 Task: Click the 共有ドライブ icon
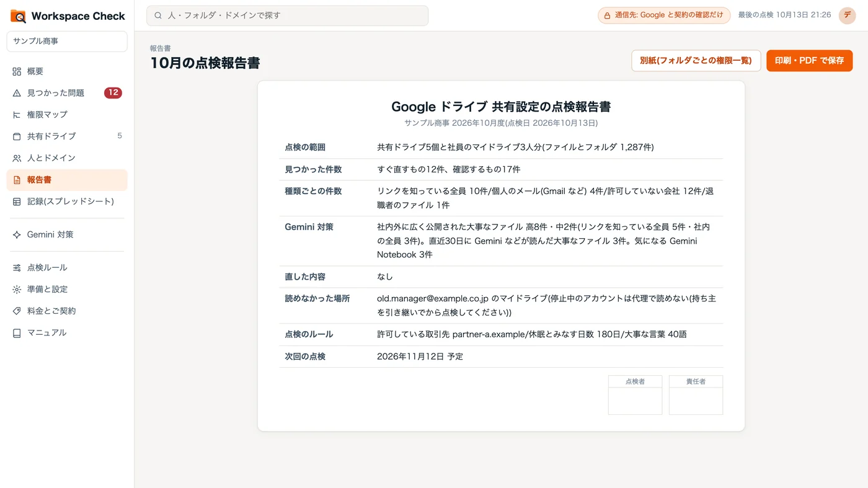17,136
